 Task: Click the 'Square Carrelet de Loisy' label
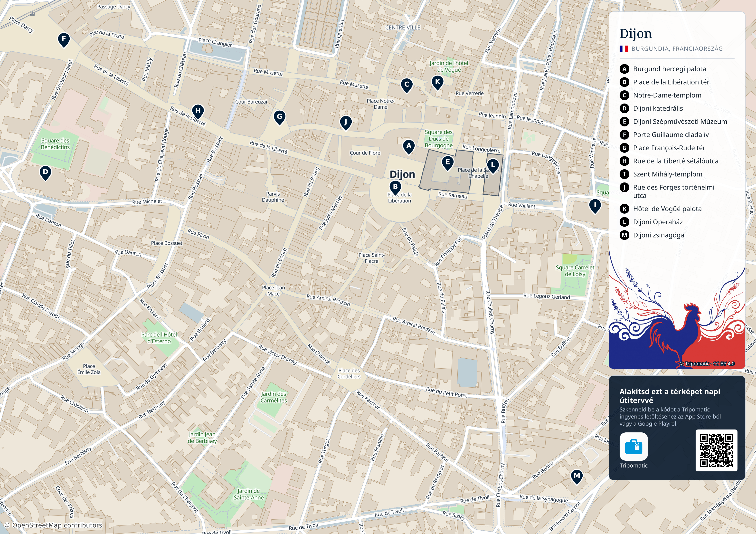(x=575, y=271)
